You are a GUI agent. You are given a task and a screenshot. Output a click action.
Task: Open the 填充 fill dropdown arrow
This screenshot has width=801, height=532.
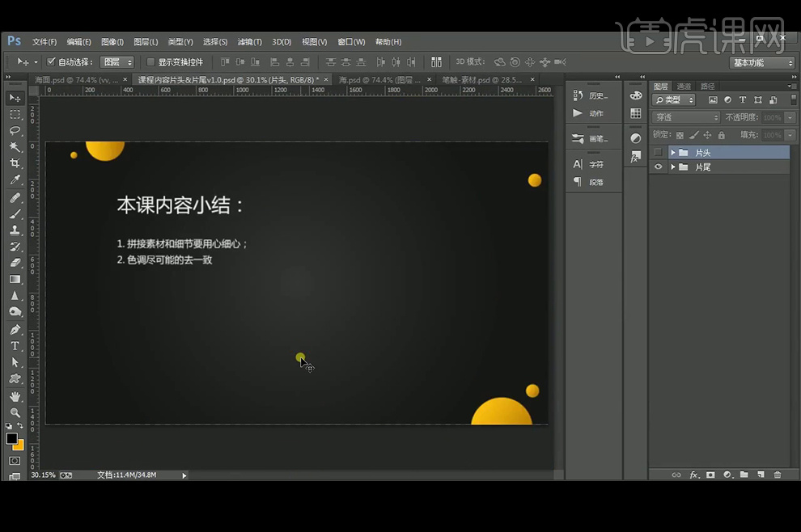coord(790,135)
